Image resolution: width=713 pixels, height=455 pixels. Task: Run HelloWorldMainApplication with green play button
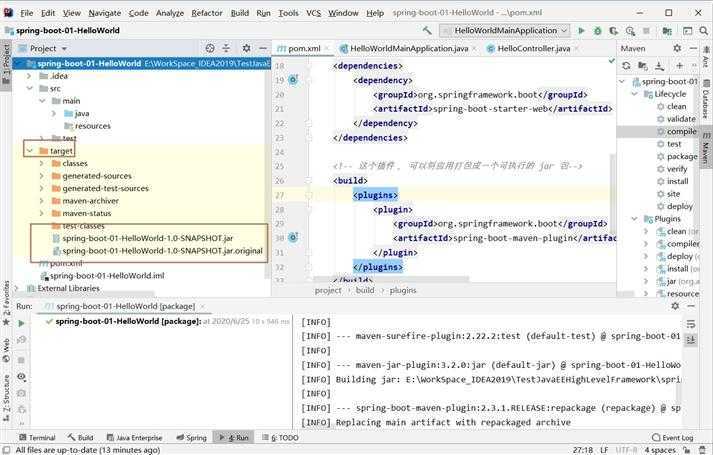tap(581, 30)
